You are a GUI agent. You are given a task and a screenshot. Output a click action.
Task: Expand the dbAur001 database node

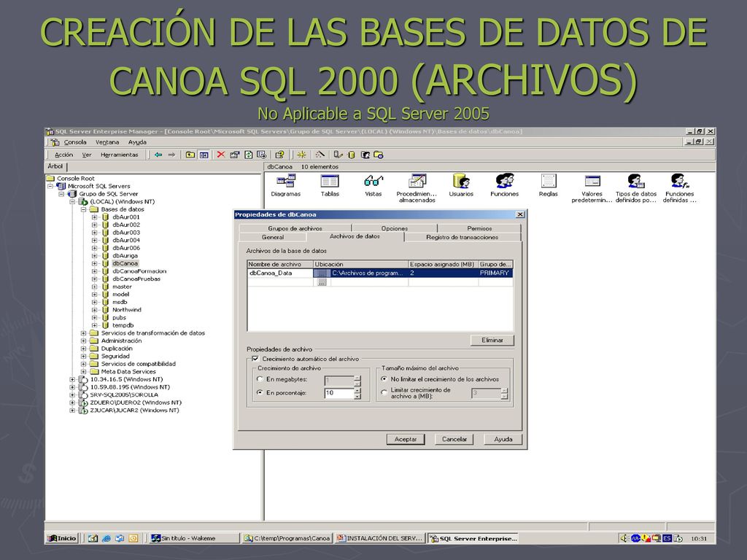tap(94, 217)
